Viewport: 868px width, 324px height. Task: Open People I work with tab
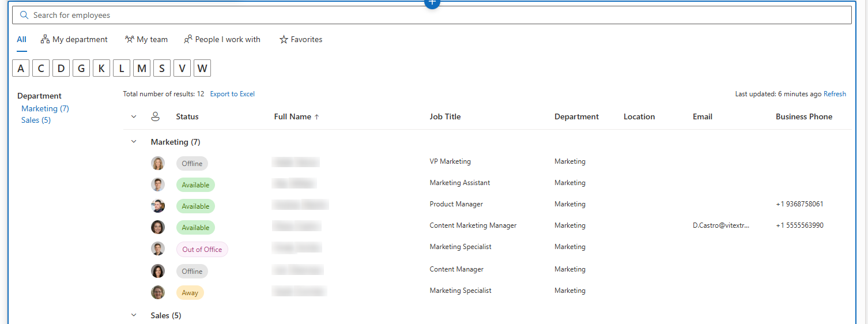coord(222,40)
